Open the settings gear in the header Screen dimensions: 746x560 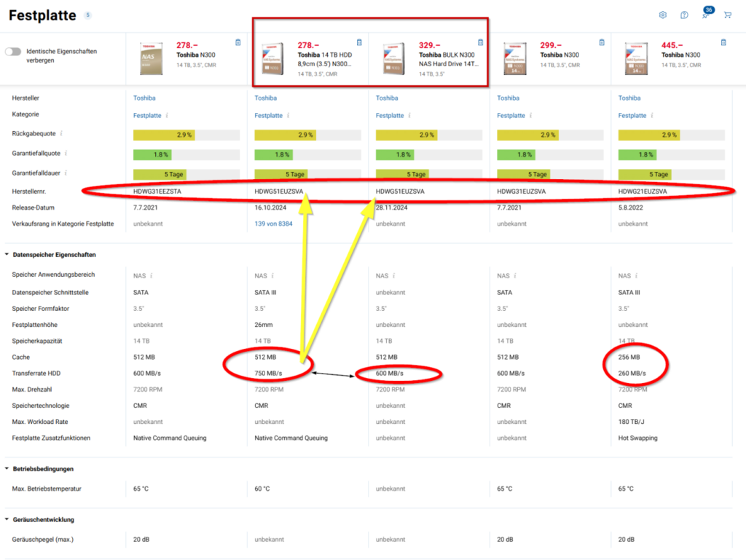point(663,15)
